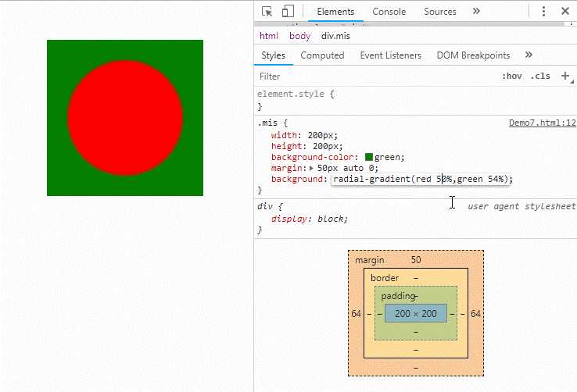The image size is (577, 392).
Task: Click the red circle in page preview
Action: click(125, 118)
